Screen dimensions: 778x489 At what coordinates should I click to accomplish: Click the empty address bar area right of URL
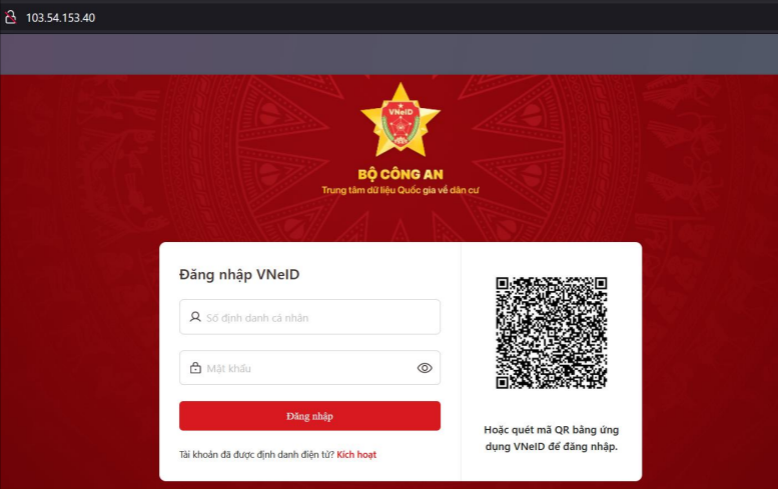click(x=437, y=18)
